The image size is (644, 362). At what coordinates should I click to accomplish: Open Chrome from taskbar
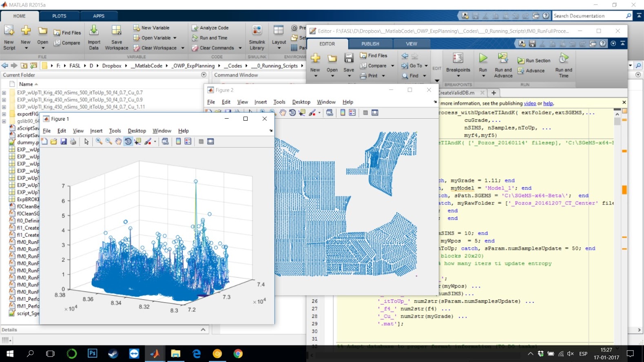point(238,353)
